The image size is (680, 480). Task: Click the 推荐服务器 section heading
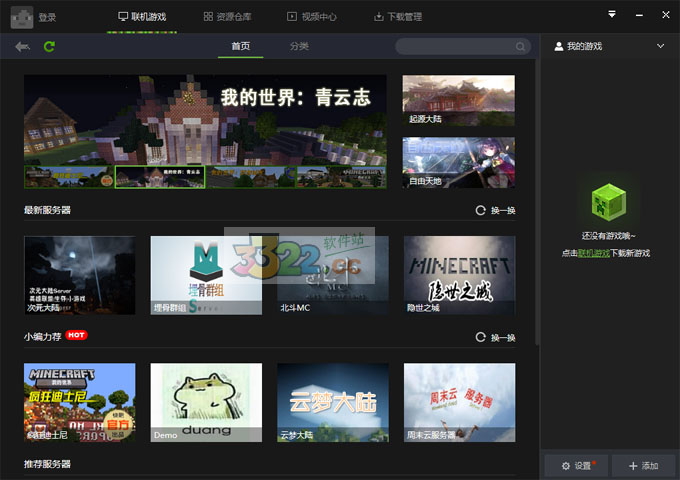pos(47,464)
